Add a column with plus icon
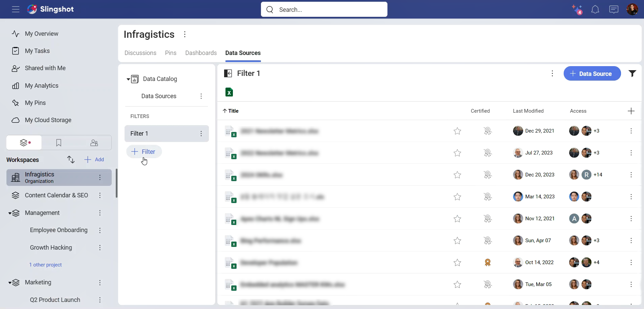 coord(631,111)
